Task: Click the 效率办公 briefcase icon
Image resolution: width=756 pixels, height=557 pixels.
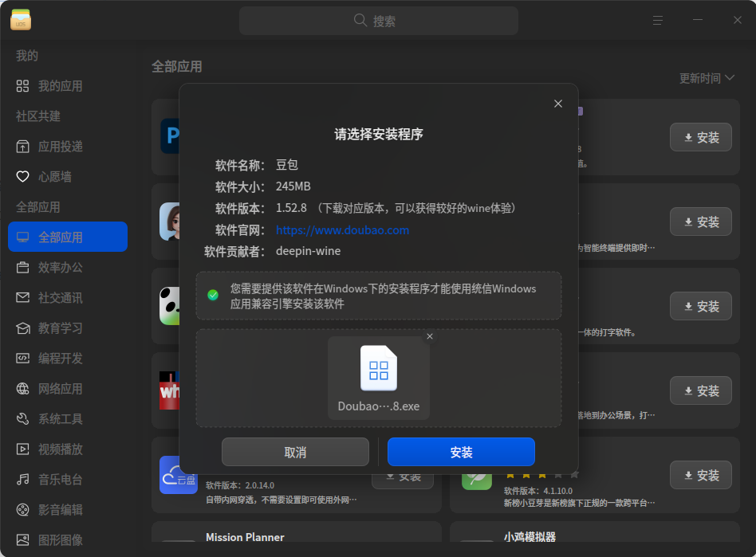Action: click(22, 268)
